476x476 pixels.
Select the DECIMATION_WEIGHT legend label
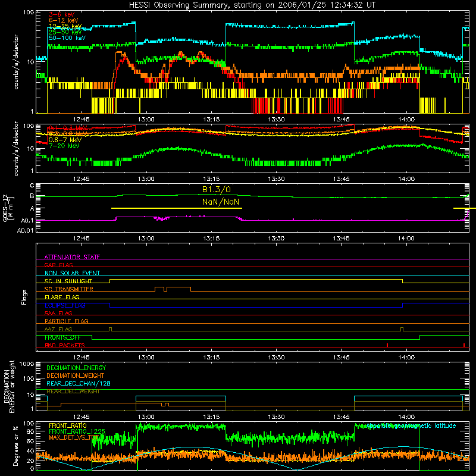pos(76,376)
